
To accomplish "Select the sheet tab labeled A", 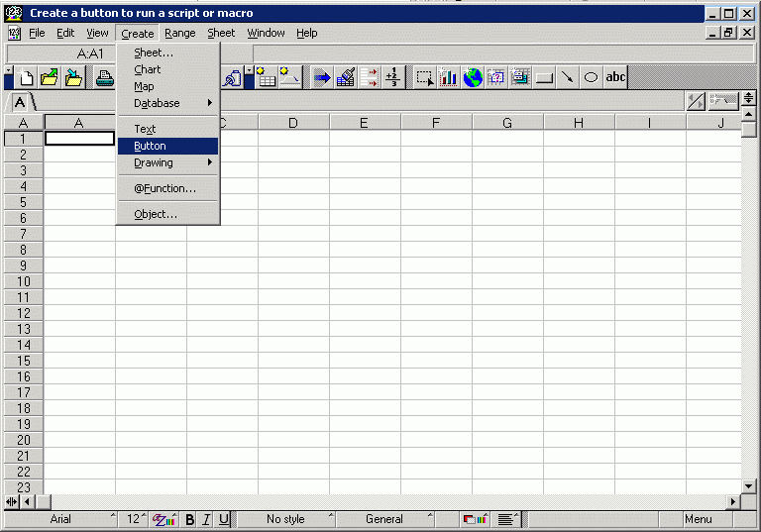I will tap(20, 102).
